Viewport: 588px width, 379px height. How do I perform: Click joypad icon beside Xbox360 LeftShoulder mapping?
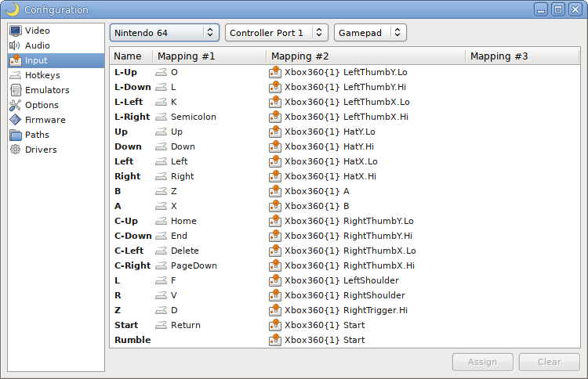click(274, 280)
